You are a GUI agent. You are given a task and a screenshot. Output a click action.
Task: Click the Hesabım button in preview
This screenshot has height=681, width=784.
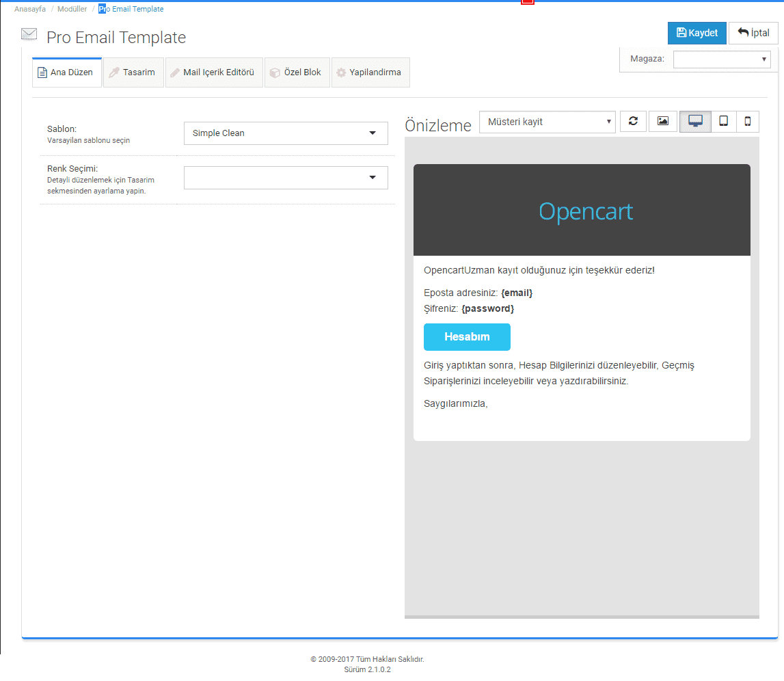click(x=467, y=337)
